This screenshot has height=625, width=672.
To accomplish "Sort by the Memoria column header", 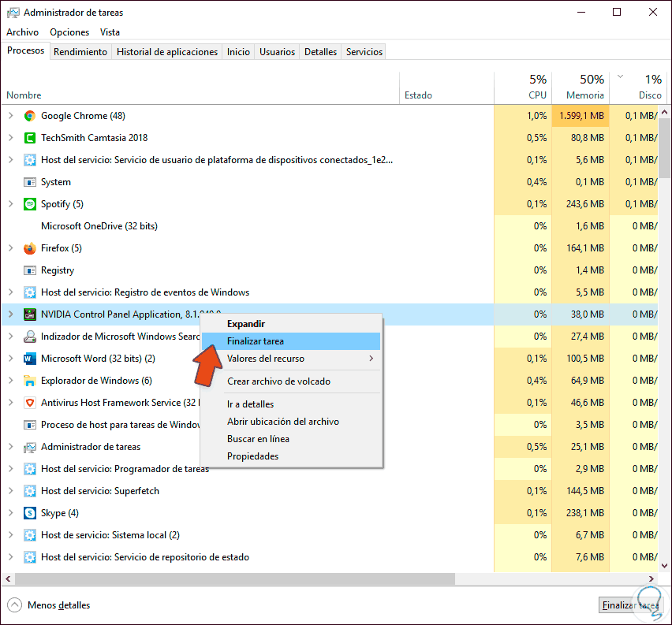I will 581,88.
